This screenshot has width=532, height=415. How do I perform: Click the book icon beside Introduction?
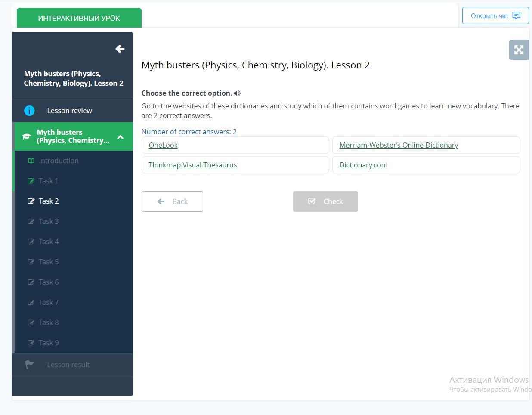31,161
